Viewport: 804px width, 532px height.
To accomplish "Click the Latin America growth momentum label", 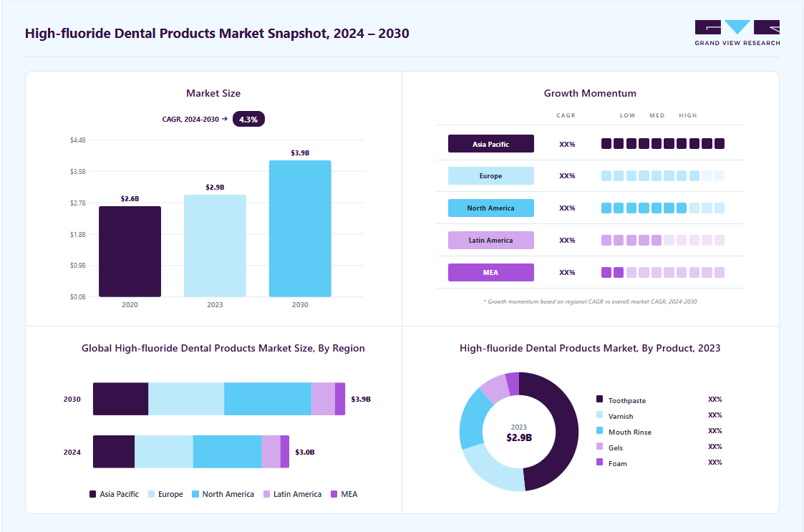I will click(490, 240).
